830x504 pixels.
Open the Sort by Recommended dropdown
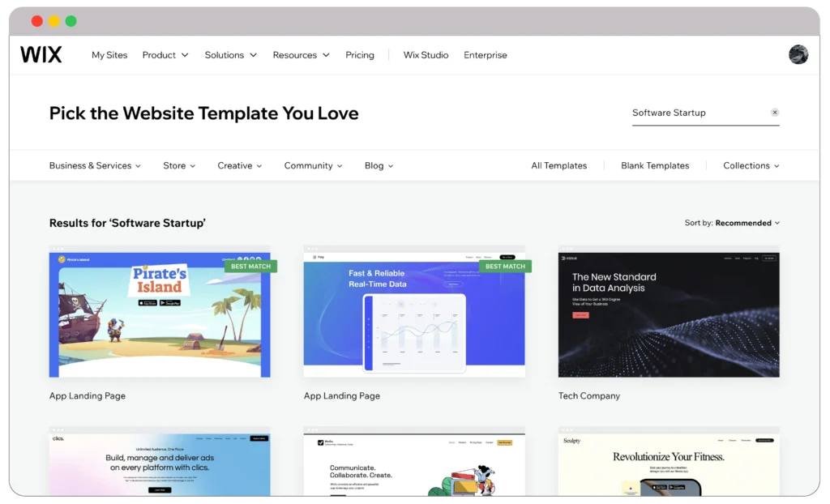click(732, 223)
